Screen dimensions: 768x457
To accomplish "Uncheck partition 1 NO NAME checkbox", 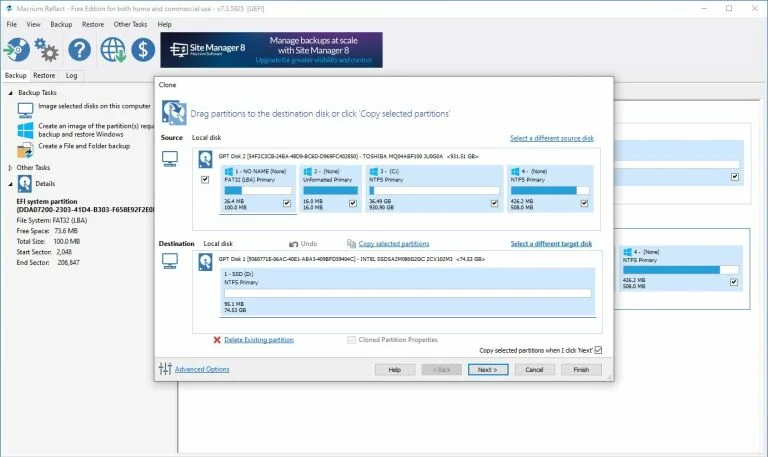I will pos(287,203).
